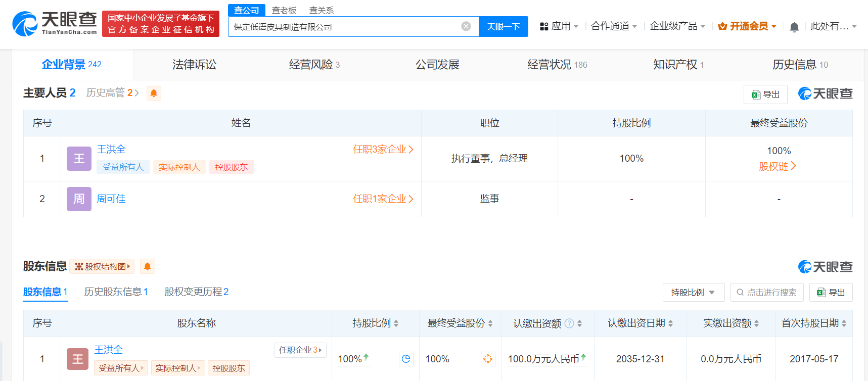Export the 股东信息 table
Screen dimensions: 868x381
[x=831, y=293]
